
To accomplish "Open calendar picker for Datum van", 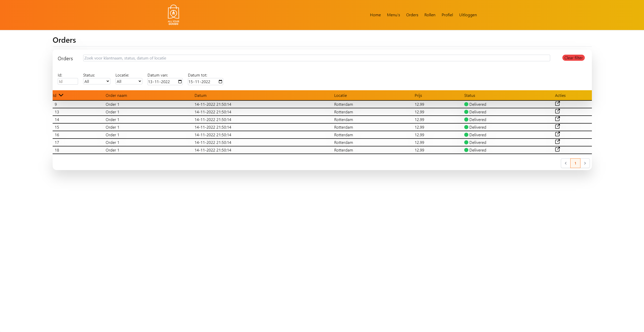I will 180,82.
